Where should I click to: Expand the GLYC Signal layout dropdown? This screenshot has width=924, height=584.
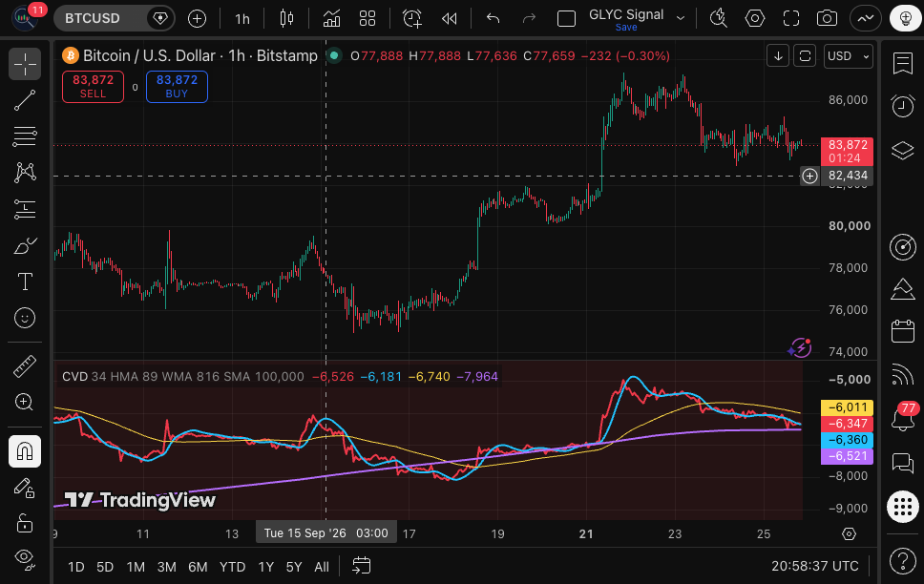point(681,18)
